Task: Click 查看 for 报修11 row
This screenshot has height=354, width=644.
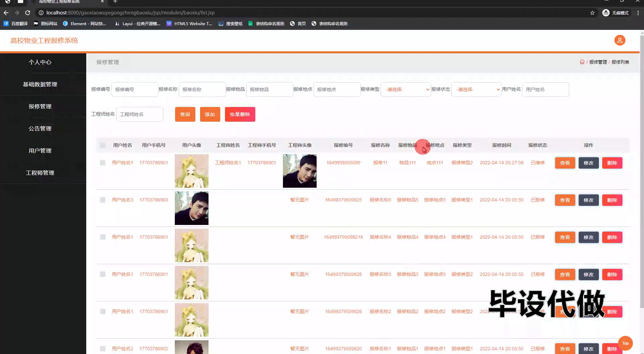Action: (565, 163)
